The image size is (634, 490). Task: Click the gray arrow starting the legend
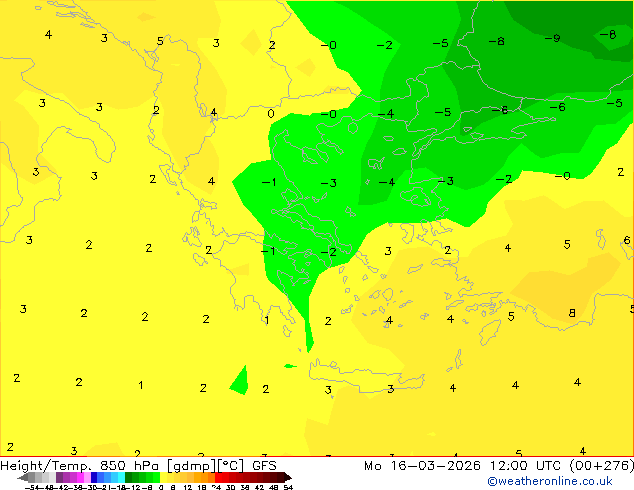point(23,477)
